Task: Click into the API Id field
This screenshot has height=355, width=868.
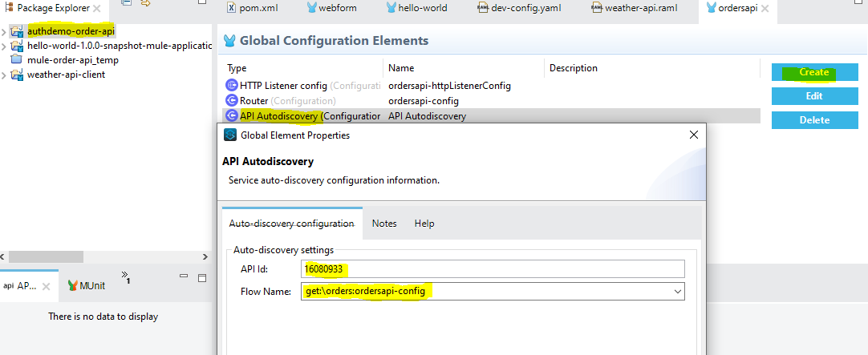Action: coord(493,268)
